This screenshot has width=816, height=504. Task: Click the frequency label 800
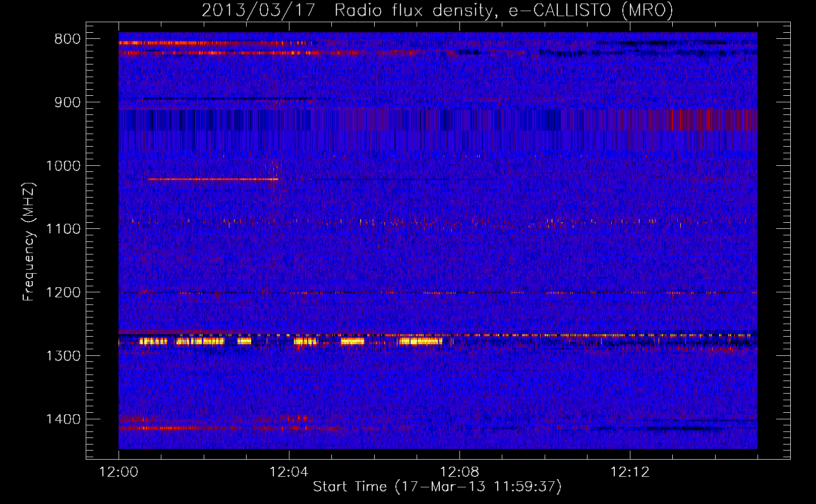click(x=67, y=39)
